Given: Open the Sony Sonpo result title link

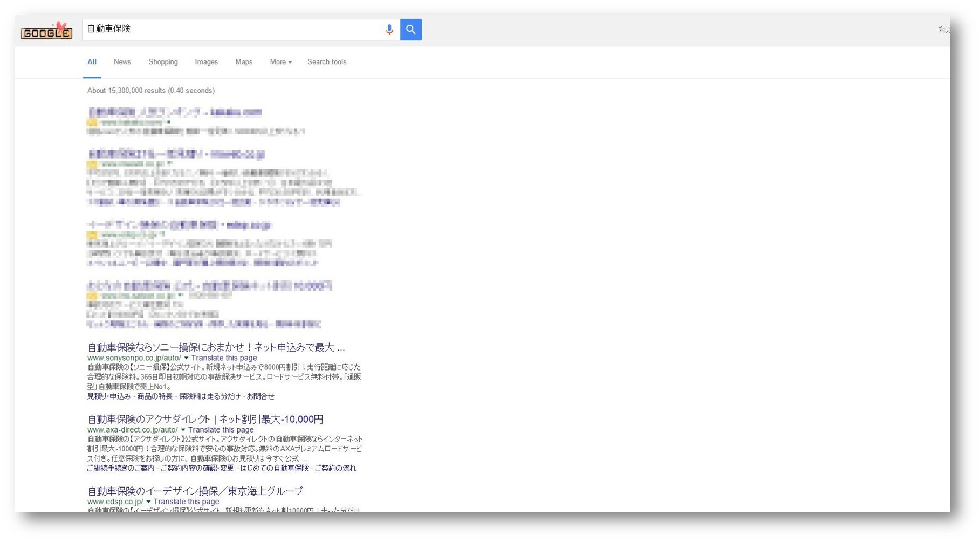Looking at the screenshot, I should [216, 347].
